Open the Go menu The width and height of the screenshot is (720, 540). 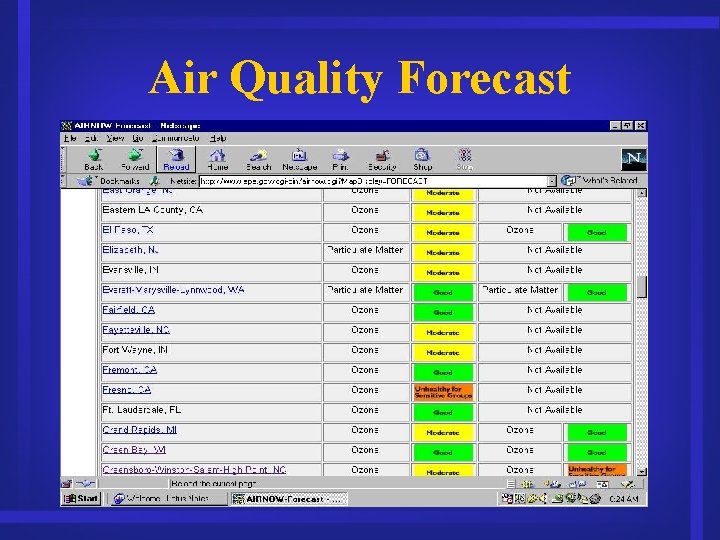pyautogui.click(x=138, y=138)
